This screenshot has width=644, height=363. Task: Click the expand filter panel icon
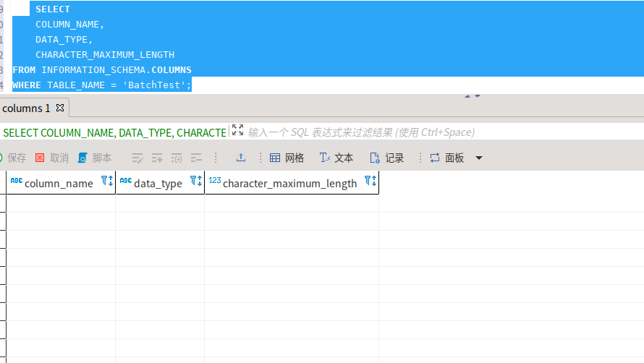tap(237, 130)
